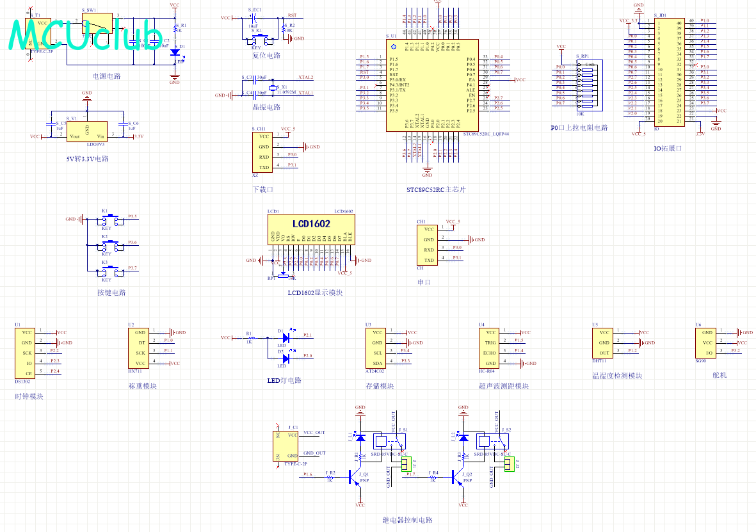
Task: Select the U5 DHT11 sensor component
Action: pyautogui.click(x=602, y=343)
